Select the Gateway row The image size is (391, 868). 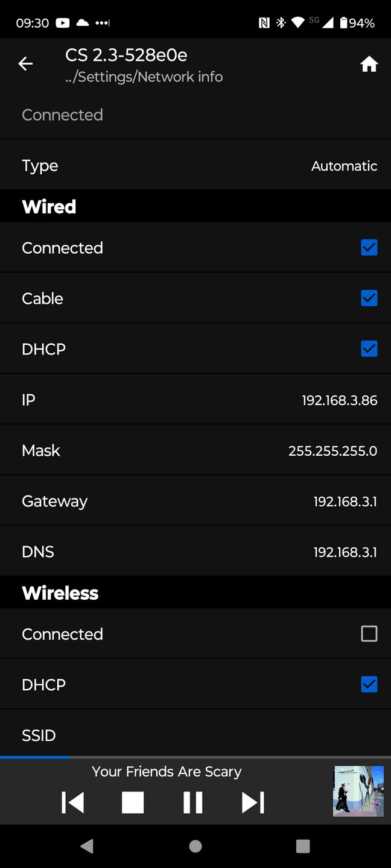[195, 501]
